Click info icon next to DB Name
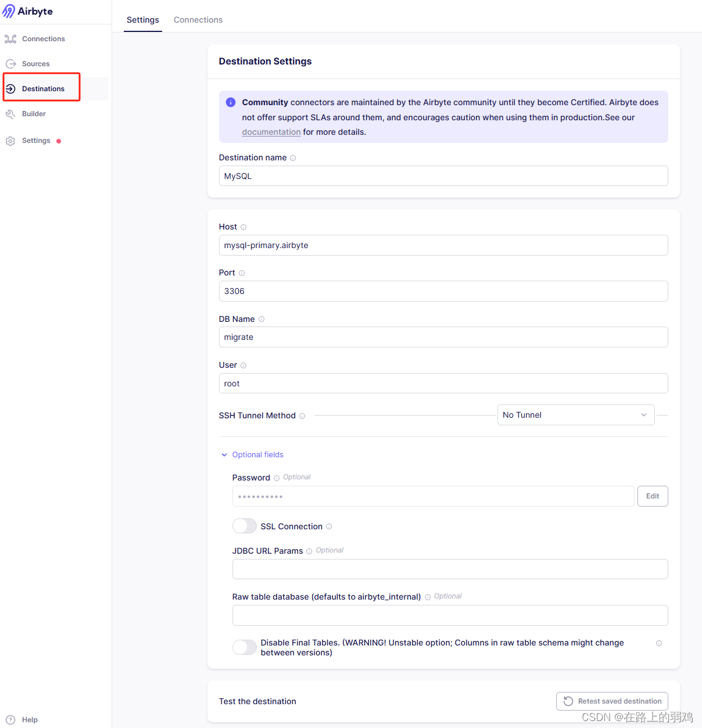Screen dimensions: 702x728 (262, 319)
